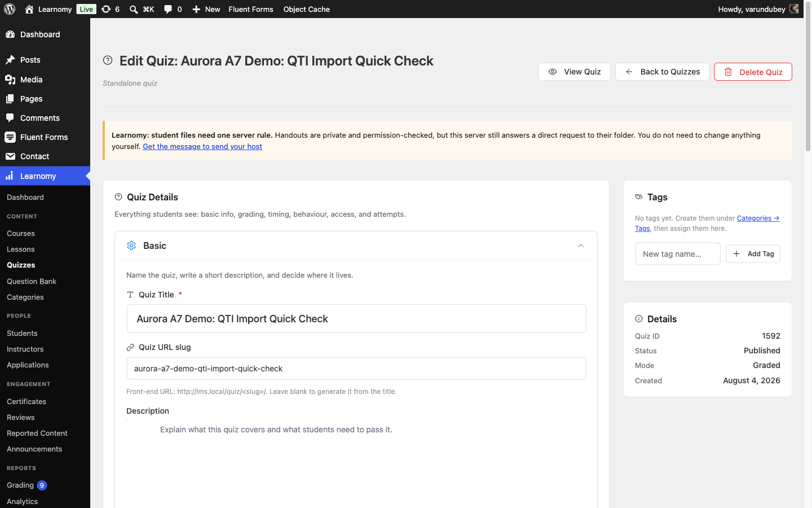Open the updates icon showing 6
This screenshot has width=812, height=508.
point(105,9)
